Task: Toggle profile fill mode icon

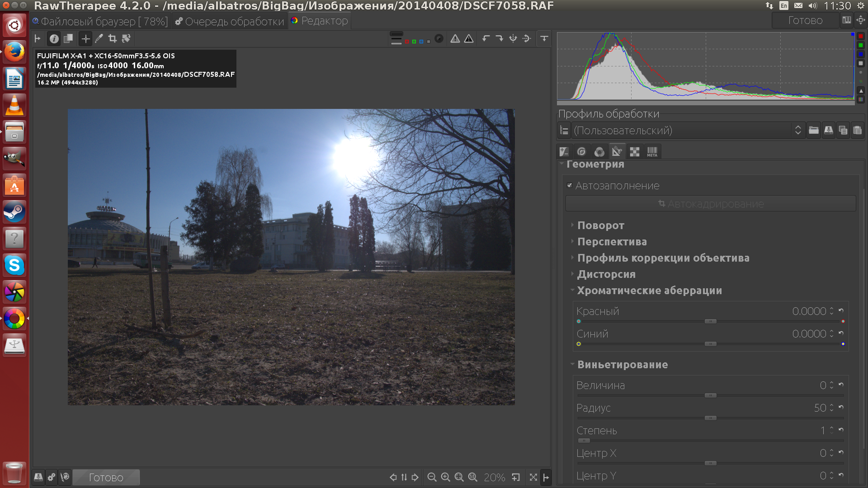Action: click(564, 131)
